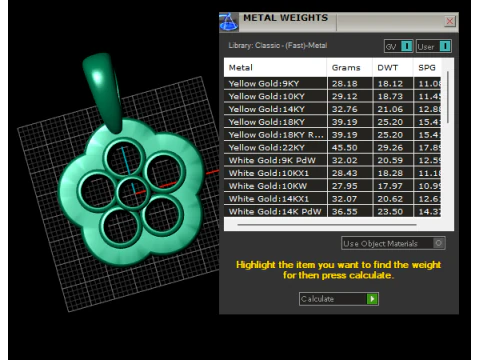Select the White Gold:10KX1 row
Viewport: 480px width, 360px height.
[332, 173]
